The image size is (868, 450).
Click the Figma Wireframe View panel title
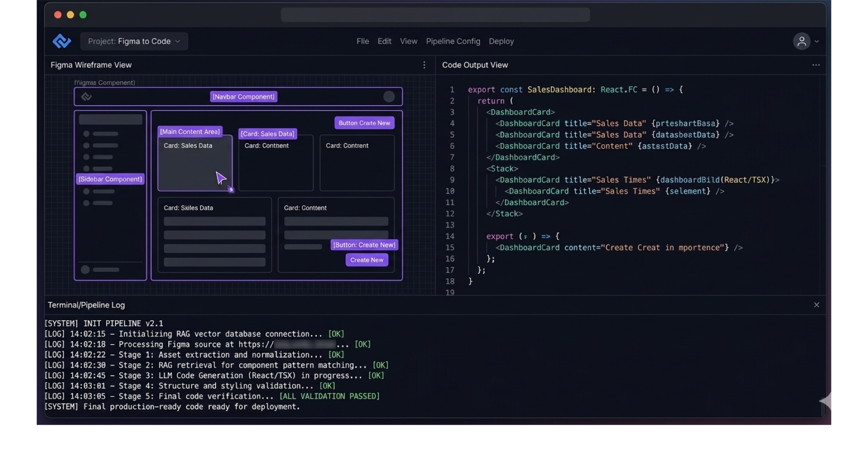coord(91,65)
